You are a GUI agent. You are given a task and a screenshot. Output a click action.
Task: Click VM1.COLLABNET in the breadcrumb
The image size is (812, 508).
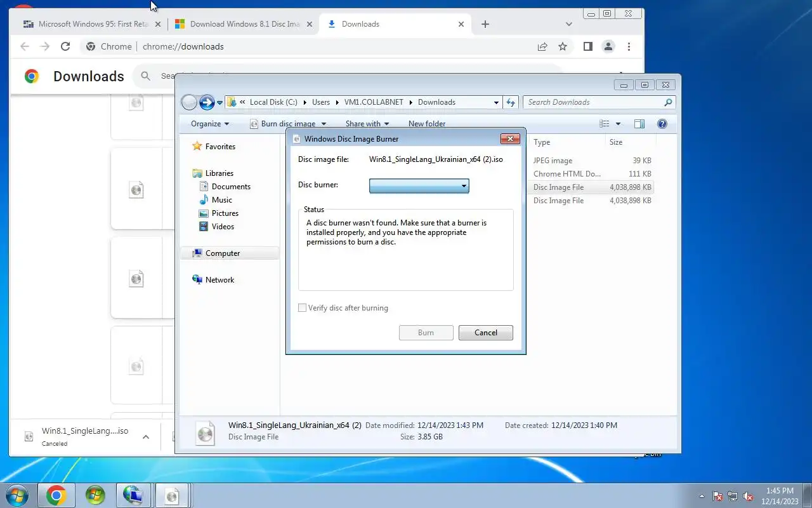point(374,102)
